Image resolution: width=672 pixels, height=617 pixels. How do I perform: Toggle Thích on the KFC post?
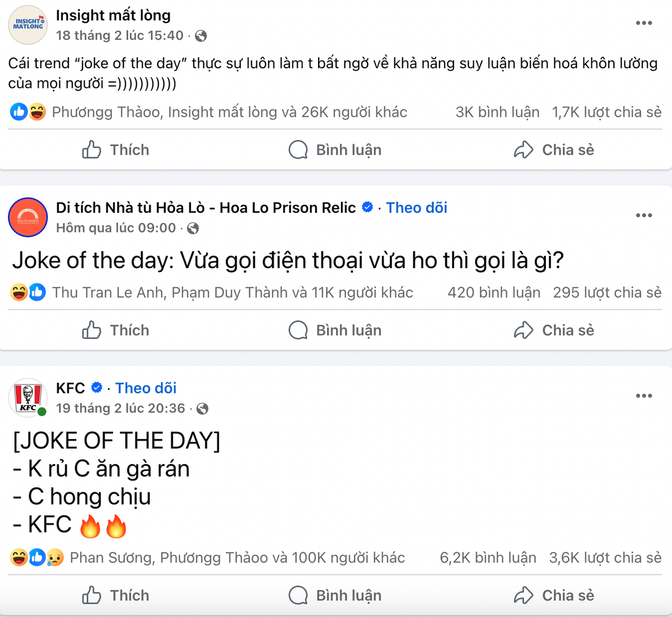point(115,595)
